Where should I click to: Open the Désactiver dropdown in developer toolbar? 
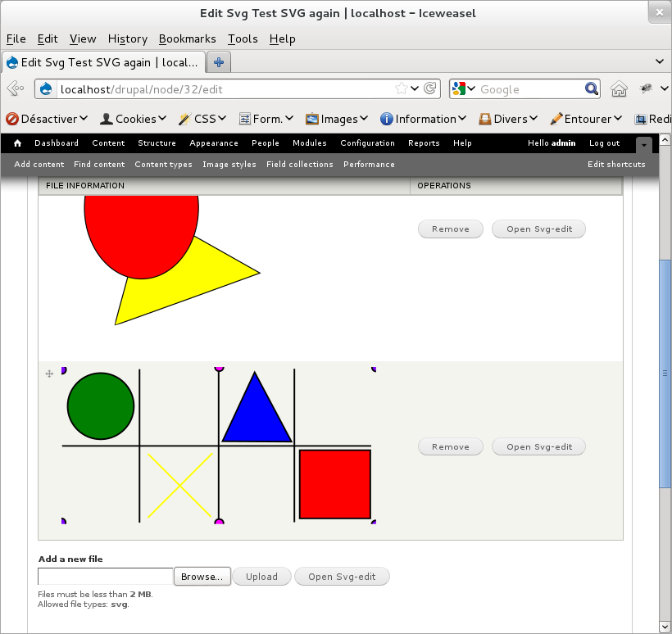[47, 119]
